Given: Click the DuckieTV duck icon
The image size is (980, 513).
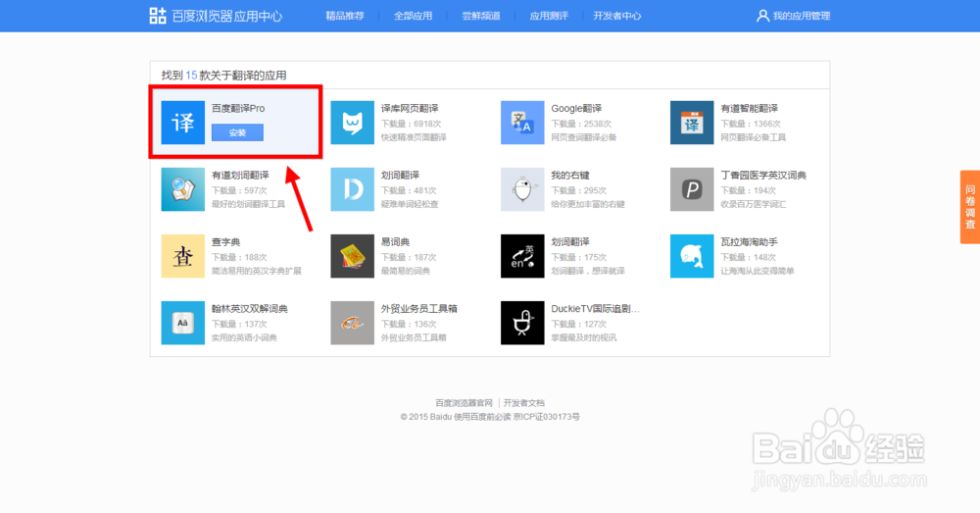Looking at the screenshot, I should click(522, 323).
